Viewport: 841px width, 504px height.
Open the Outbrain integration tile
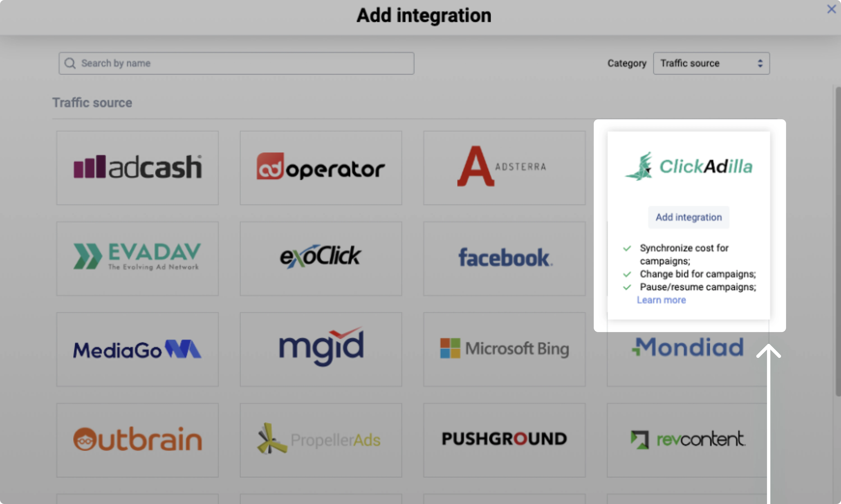[137, 440]
